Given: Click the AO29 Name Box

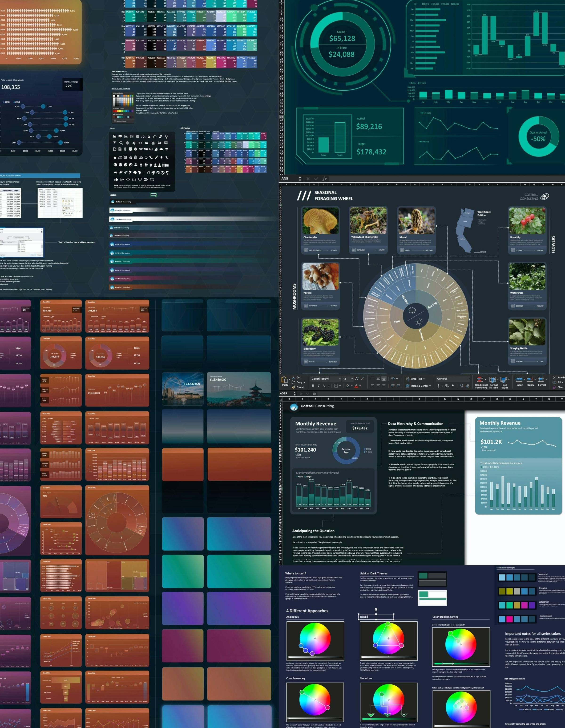Looking at the screenshot, I should pyautogui.click(x=286, y=394).
